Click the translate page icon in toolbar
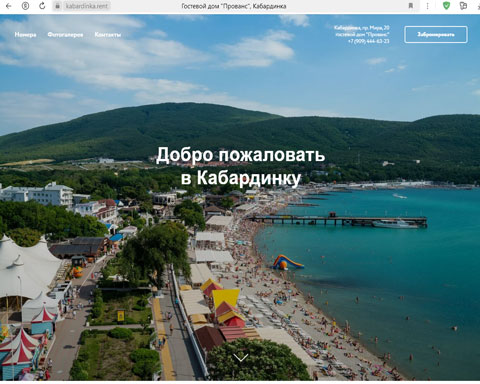 click(463, 5)
